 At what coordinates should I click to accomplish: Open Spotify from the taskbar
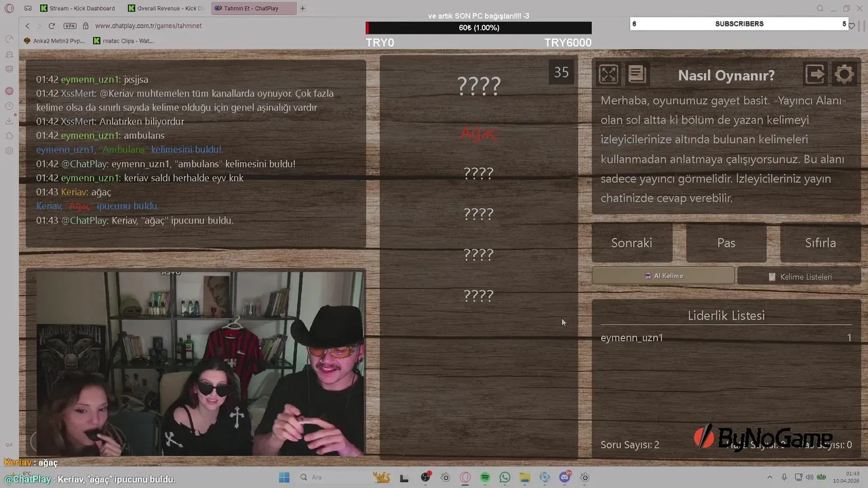click(485, 477)
